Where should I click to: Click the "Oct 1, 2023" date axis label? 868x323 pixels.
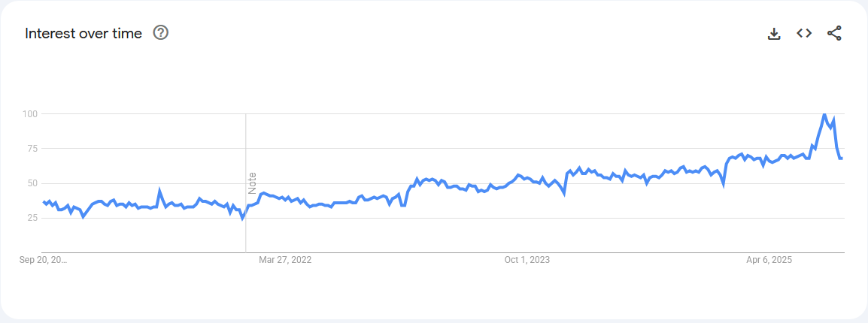pyautogui.click(x=527, y=261)
